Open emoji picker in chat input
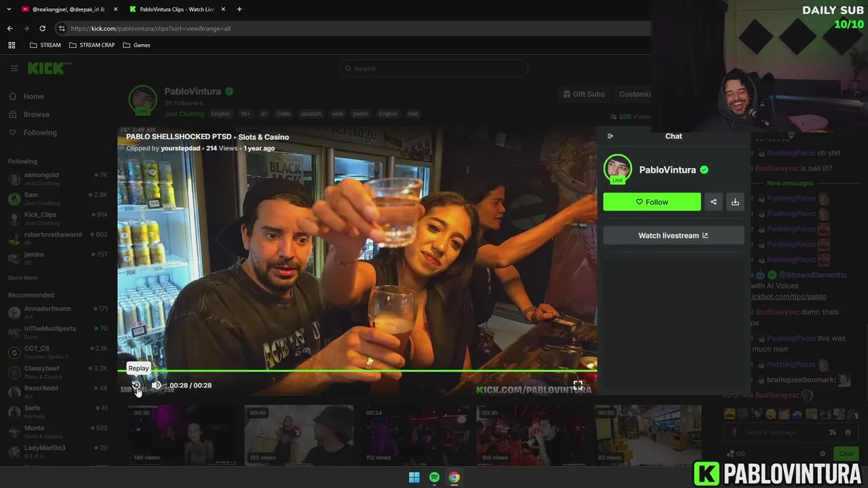The height and width of the screenshot is (488, 868). click(x=848, y=432)
